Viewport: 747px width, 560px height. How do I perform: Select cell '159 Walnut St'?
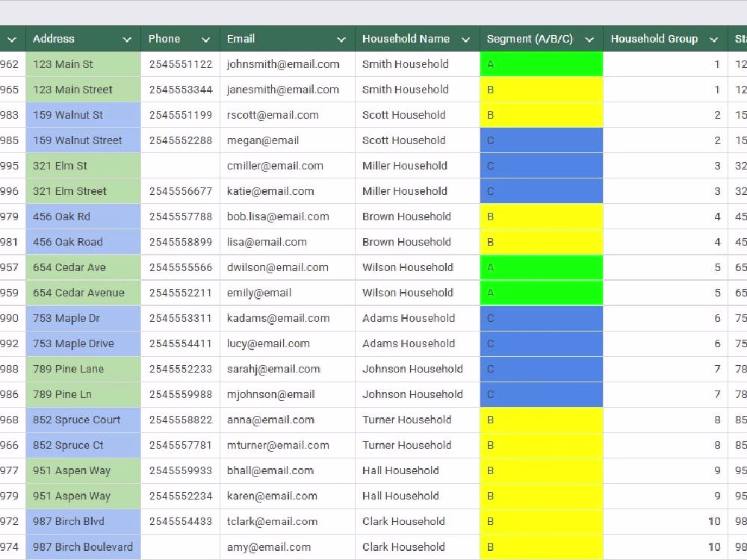[x=84, y=115]
